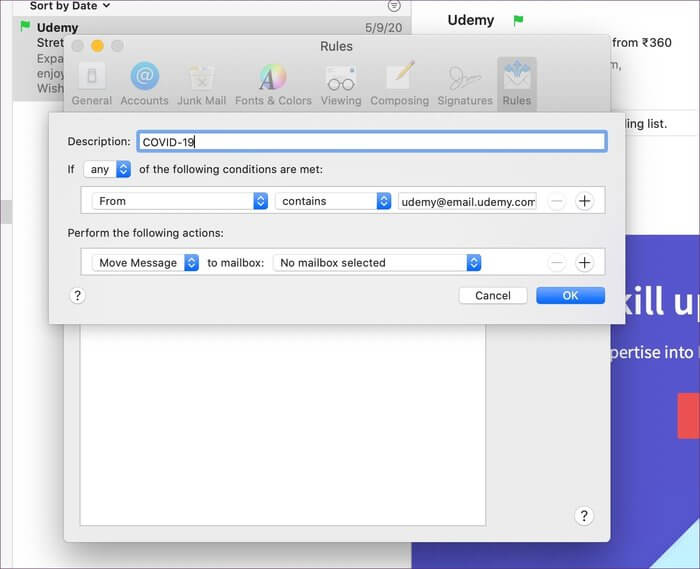The width and height of the screenshot is (700, 569).
Task: Open the Composing preferences pane
Action: 399,84
